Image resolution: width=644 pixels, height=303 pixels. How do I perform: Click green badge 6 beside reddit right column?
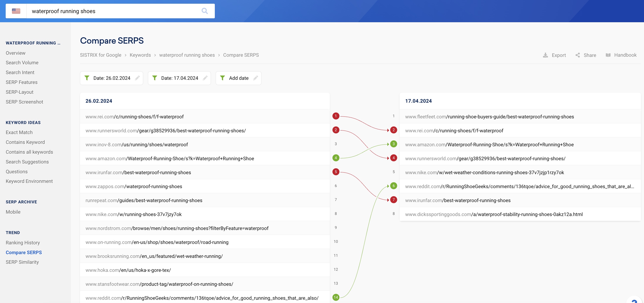click(x=393, y=186)
